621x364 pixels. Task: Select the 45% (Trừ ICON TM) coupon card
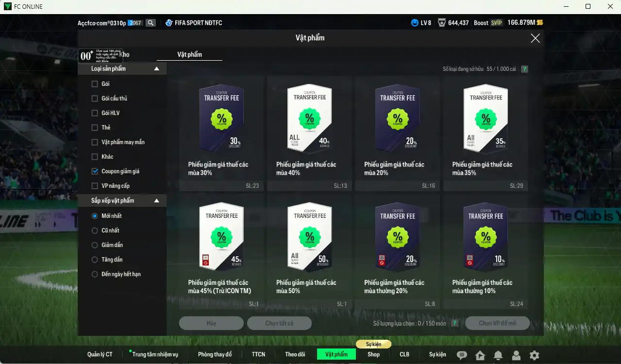click(221, 251)
